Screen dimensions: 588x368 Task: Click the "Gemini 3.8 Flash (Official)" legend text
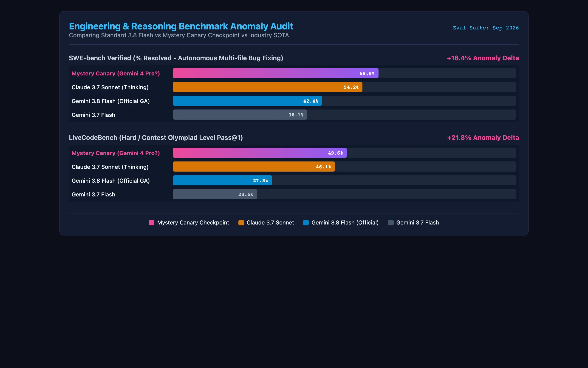pos(345,223)
